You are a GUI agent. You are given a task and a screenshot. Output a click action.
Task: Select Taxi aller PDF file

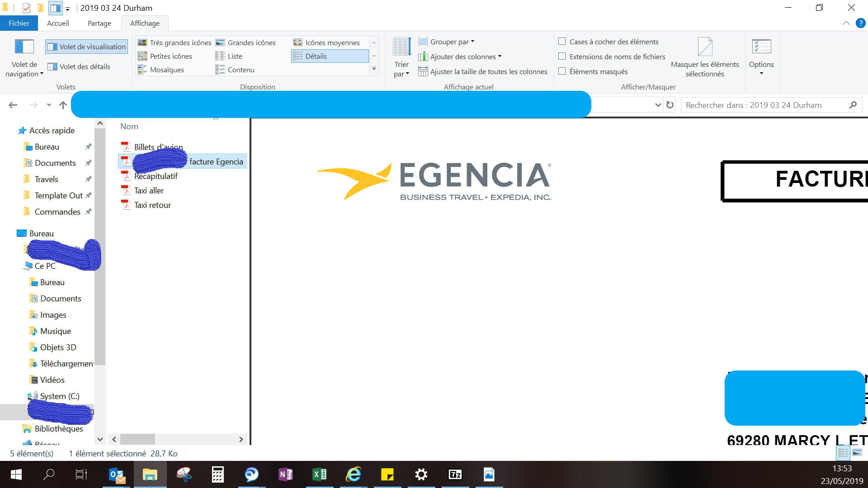tap(149, 190)
